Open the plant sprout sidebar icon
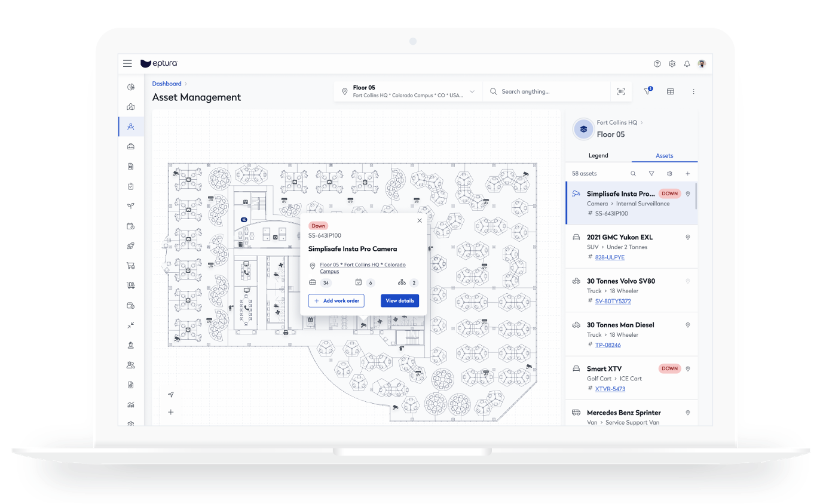 (131, 206)
